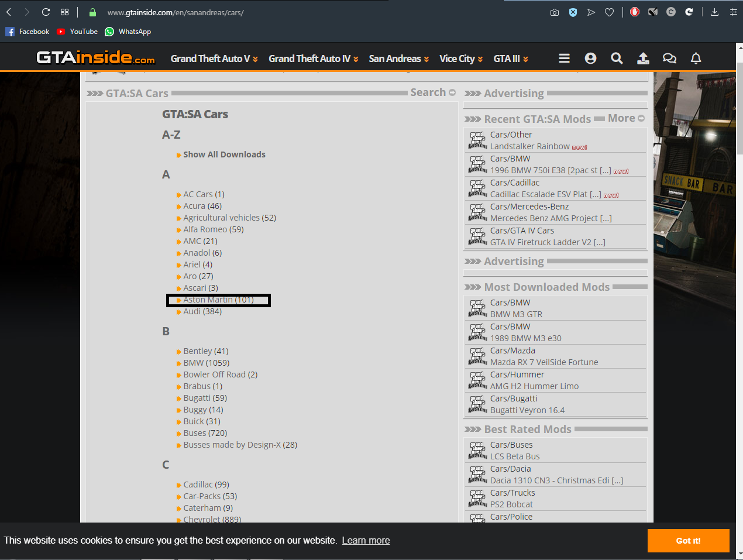Open the Ascari (3) category

tap(201, 288)
